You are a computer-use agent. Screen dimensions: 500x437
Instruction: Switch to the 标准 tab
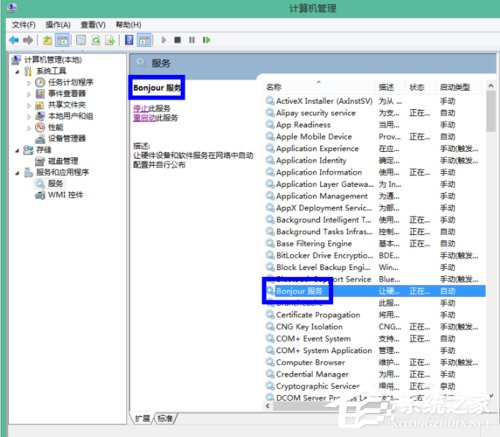click(165, 418)
